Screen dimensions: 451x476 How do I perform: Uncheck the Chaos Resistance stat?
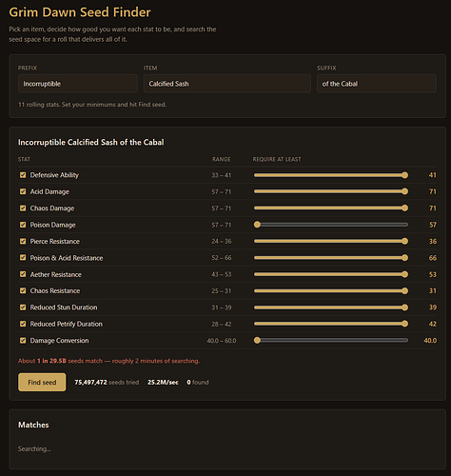[x=23, y=290]
